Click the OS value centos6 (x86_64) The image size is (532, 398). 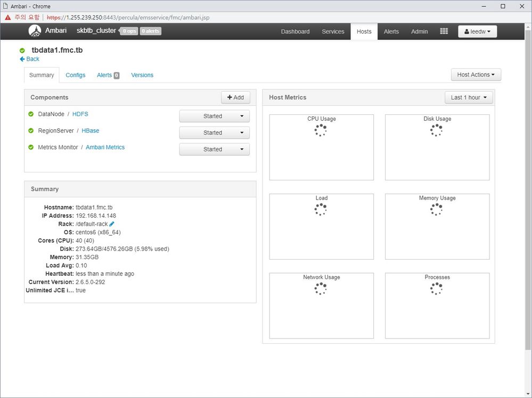(98, 232)
